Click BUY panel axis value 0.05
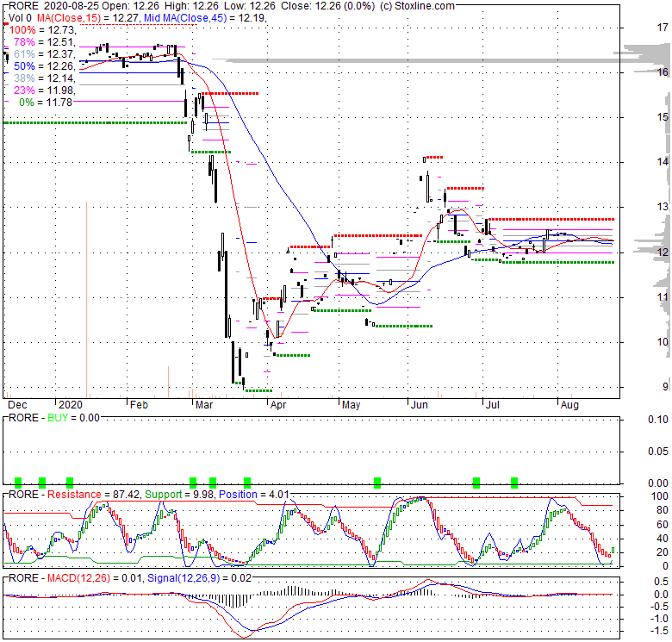The image size is (672, 642). click(x=658, y=452)
